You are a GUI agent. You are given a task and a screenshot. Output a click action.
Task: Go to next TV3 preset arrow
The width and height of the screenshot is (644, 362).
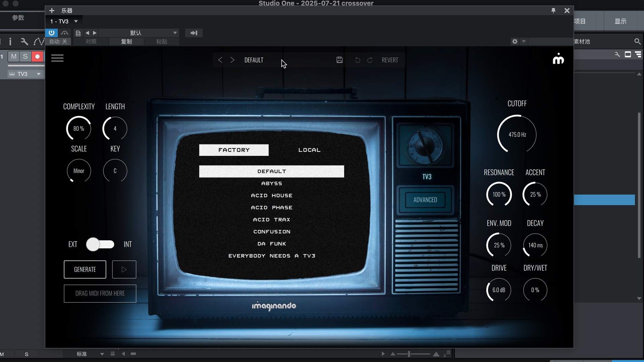tap(232, 60)
